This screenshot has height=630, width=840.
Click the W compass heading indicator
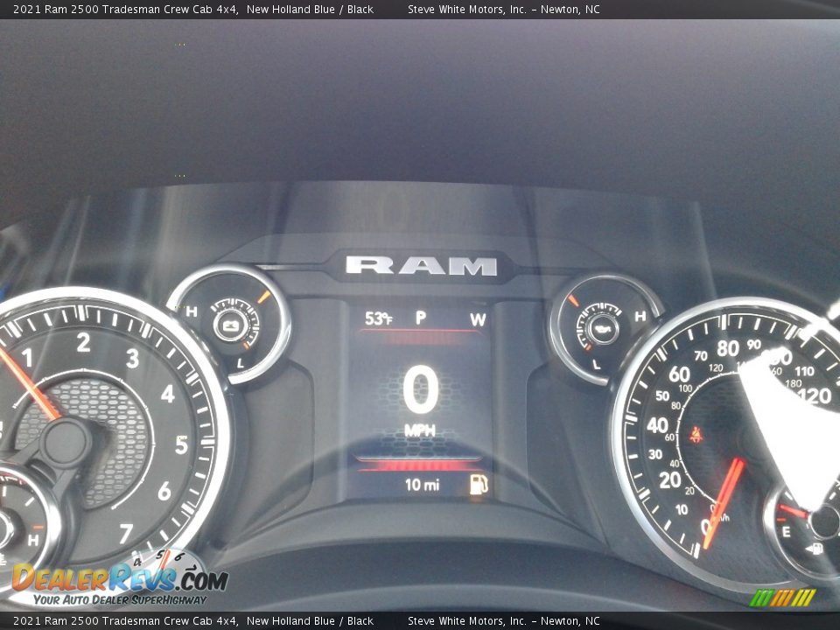click(477, 319)
